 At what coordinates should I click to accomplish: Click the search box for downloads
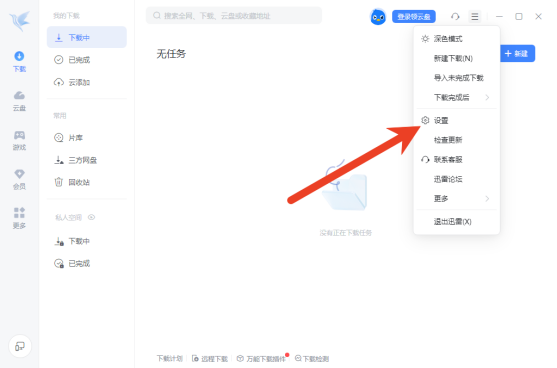click(x=234, y=16)
